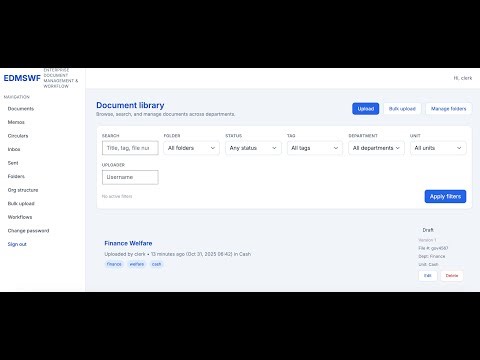
Task: Open Documents in the navigation sidebar
Action: 21,109
